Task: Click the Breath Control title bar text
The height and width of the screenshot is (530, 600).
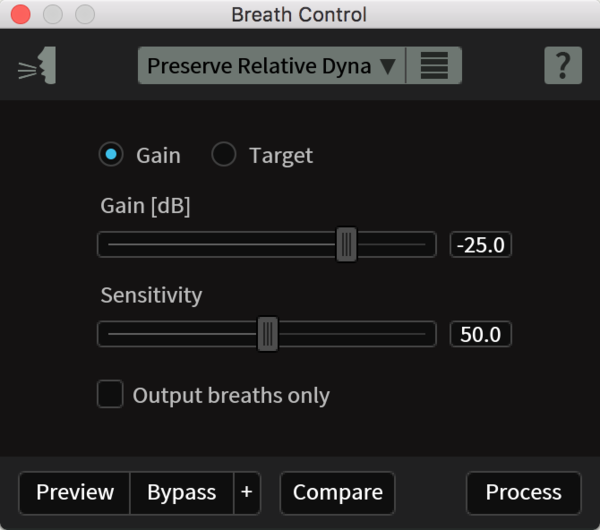Action: (x=299, y=14)
